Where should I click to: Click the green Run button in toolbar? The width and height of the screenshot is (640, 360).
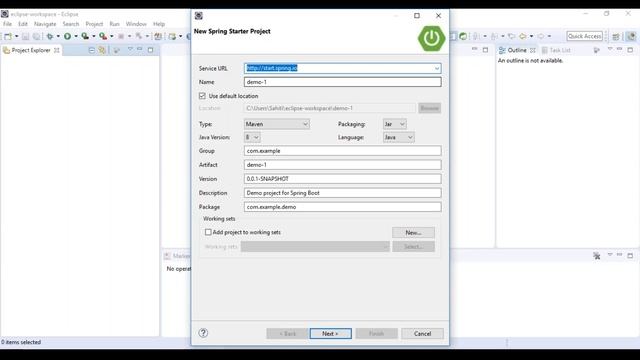[x=67, y=36]
